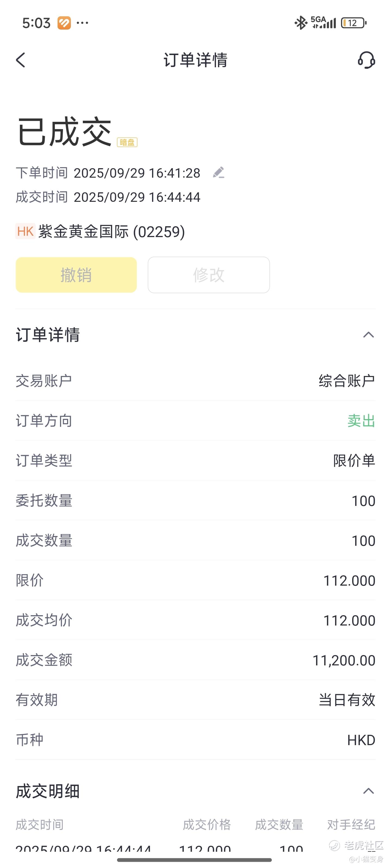Open 紫金黄金国际 (02259) stock link
391x868 pixels.
(112, 232)
